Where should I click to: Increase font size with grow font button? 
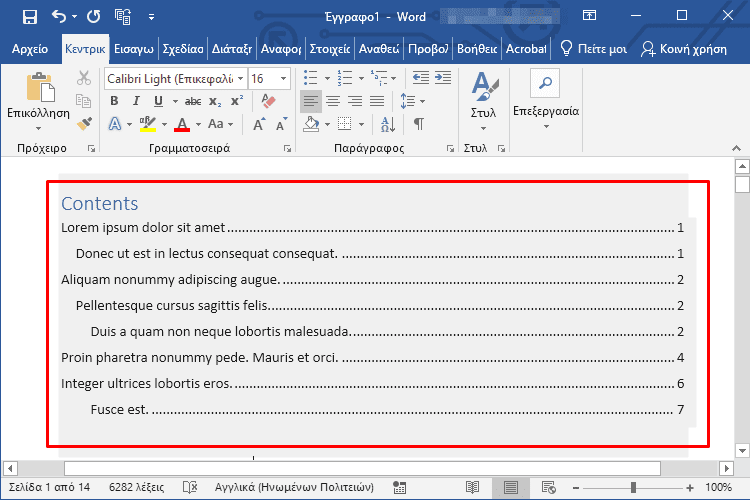[259, 124]
